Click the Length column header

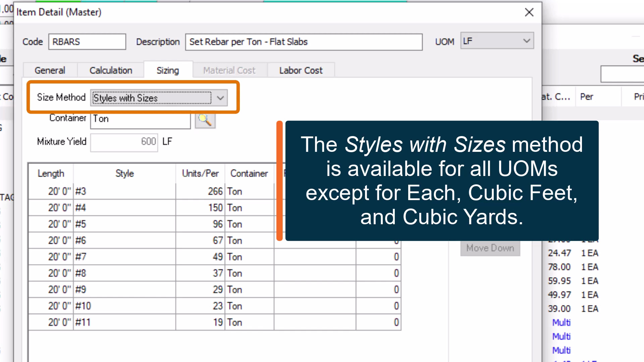pyautogui.click(x=51, y=173)
